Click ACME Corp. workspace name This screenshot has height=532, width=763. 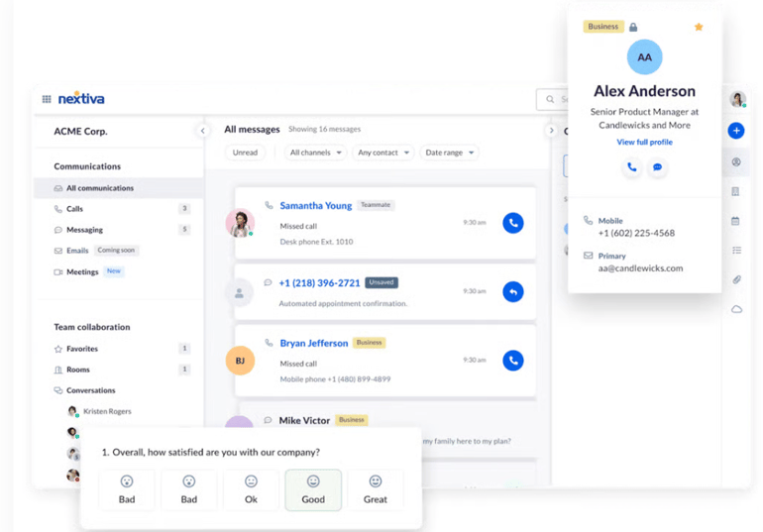[x=81, y=132]
